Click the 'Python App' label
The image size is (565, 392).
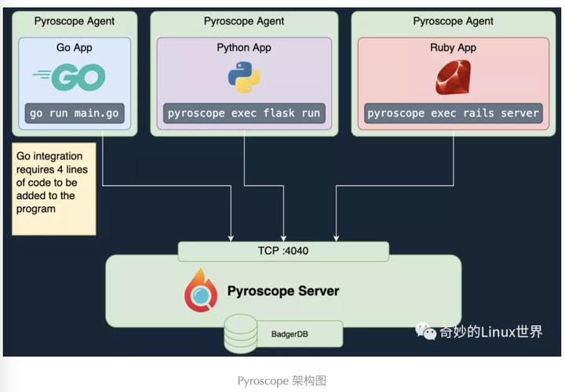tap(244, 48)
